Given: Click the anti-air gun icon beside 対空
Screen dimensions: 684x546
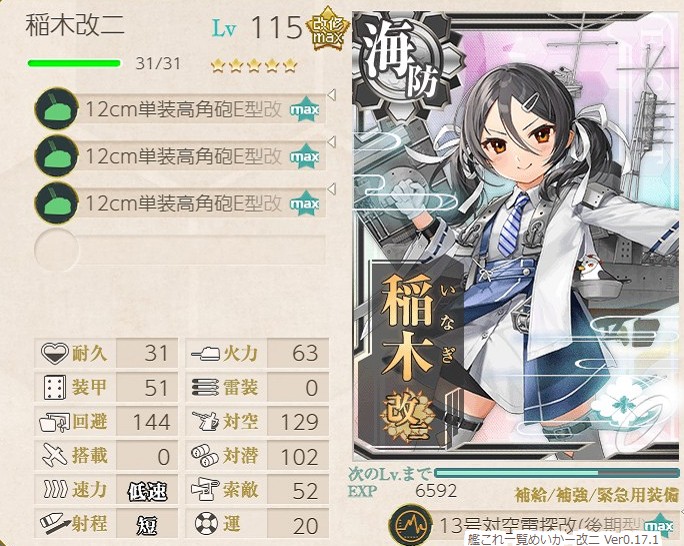Looking at the screenshot, I should (x=205, y=421).
